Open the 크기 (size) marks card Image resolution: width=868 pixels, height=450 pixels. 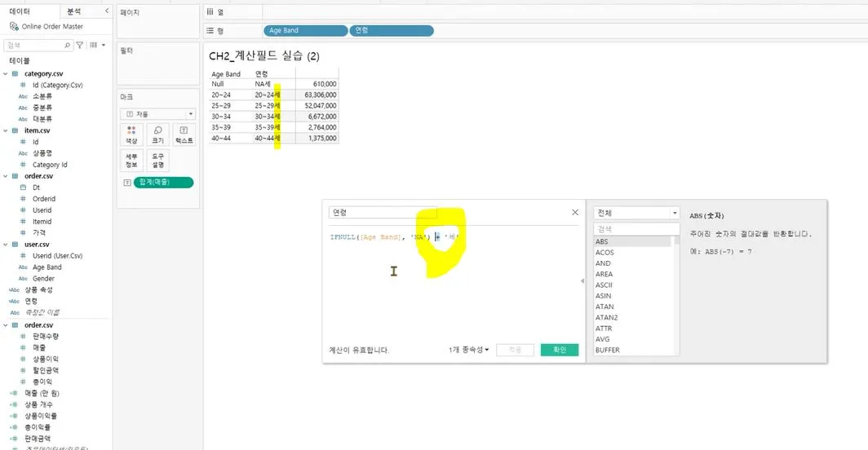157,135
